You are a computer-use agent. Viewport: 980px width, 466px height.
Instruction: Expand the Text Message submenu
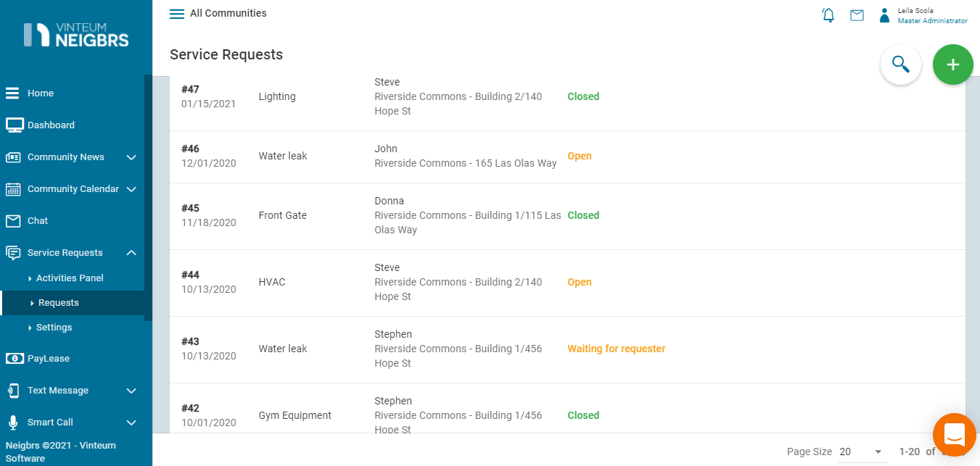pos(131,391)
